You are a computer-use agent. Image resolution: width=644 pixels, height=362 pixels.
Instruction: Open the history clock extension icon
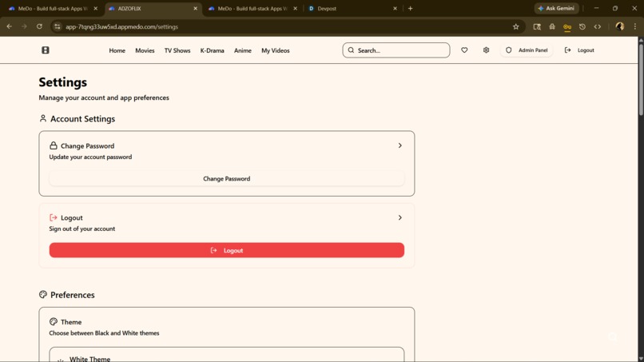tap(582, 26)
